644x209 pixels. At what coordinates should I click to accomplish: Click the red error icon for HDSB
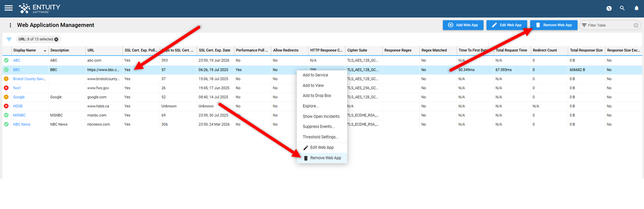coord(6,106)
